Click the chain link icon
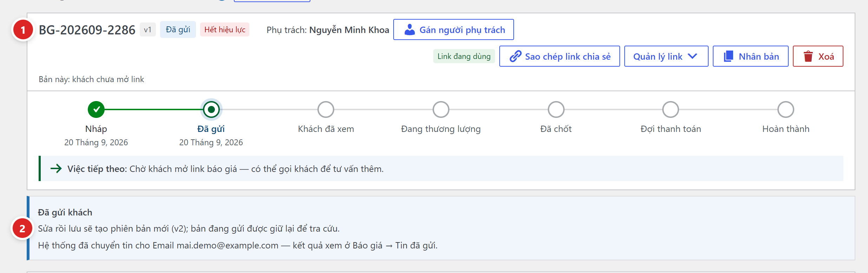Image resolution: width=868 pixels, height=273 pixels. pyautogui.click(x=515, y=56)
